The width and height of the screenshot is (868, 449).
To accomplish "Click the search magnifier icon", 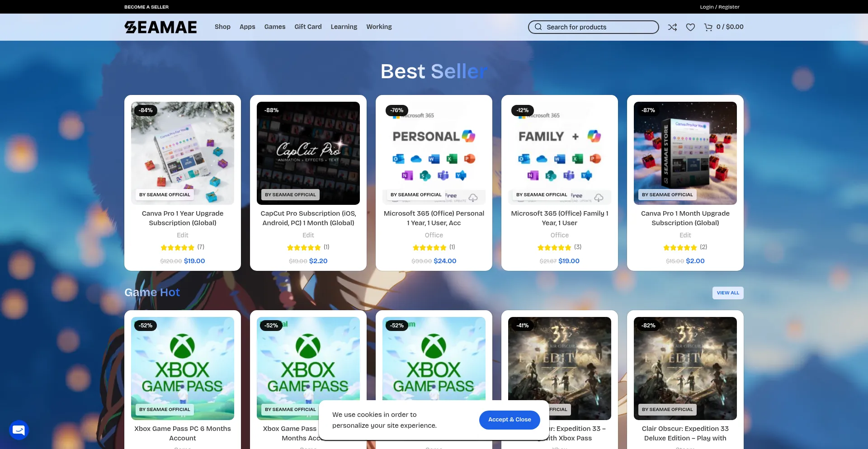I will [538, 27].
